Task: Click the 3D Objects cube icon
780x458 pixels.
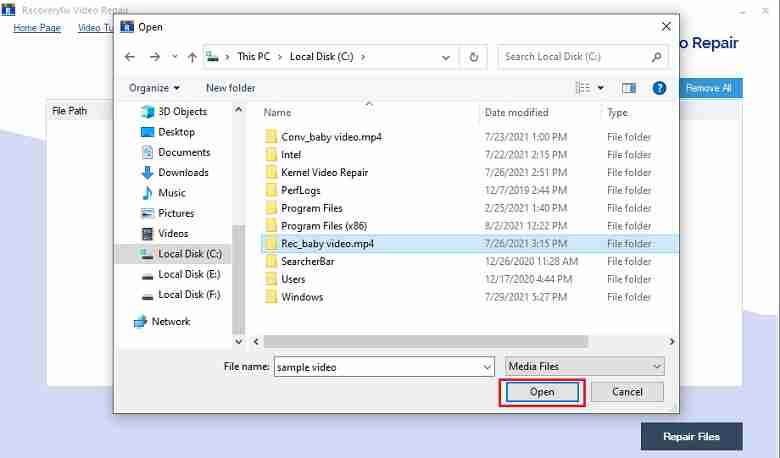Action: 147,111
